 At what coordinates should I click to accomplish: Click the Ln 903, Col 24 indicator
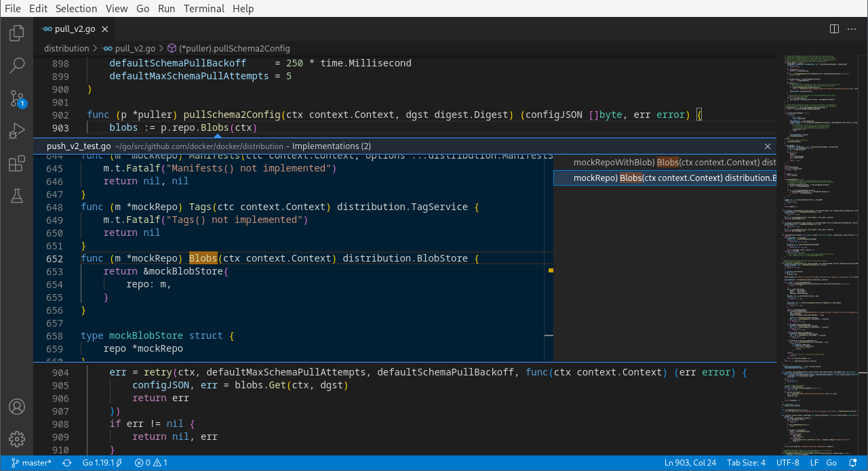pyautogui.click(x=690, y=463)
